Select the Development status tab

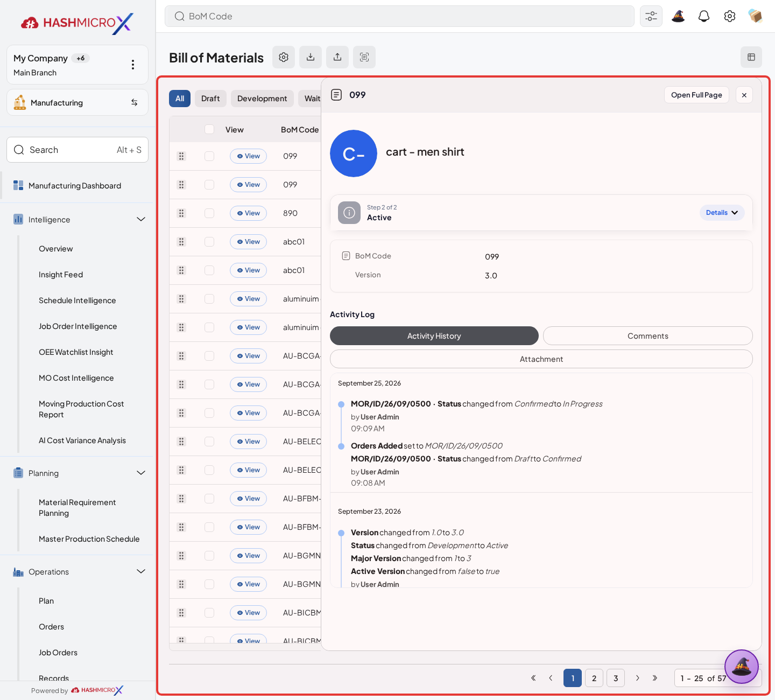point(262,99)
